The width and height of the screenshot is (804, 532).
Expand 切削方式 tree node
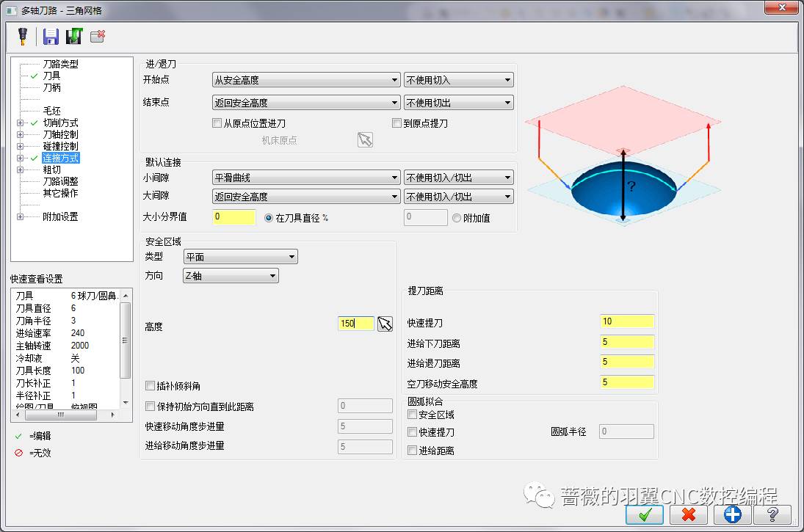pyautogui.click(x=20, y=123)
